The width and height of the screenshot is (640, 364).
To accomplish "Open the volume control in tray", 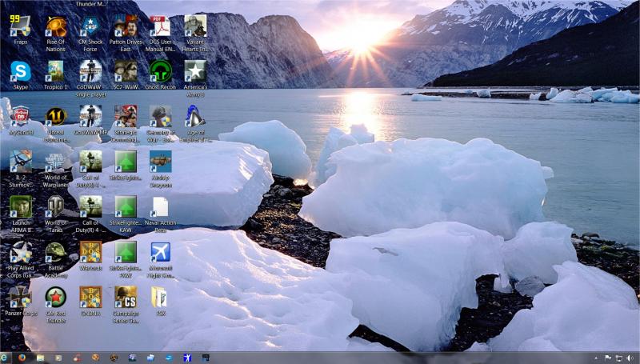I will coord(630,358).
